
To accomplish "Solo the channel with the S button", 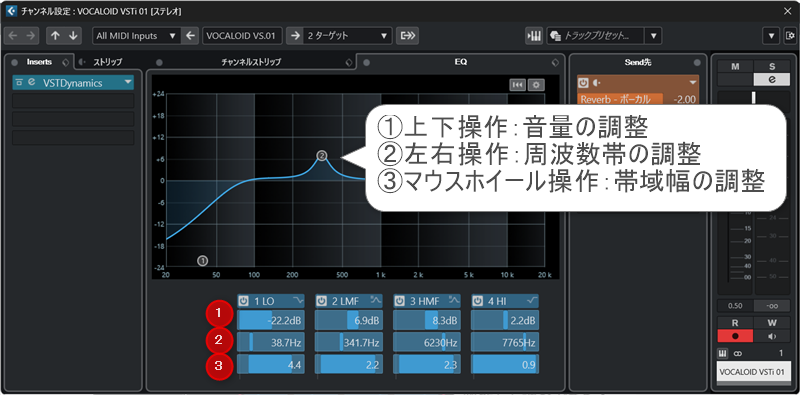I will tap(772, 67).
